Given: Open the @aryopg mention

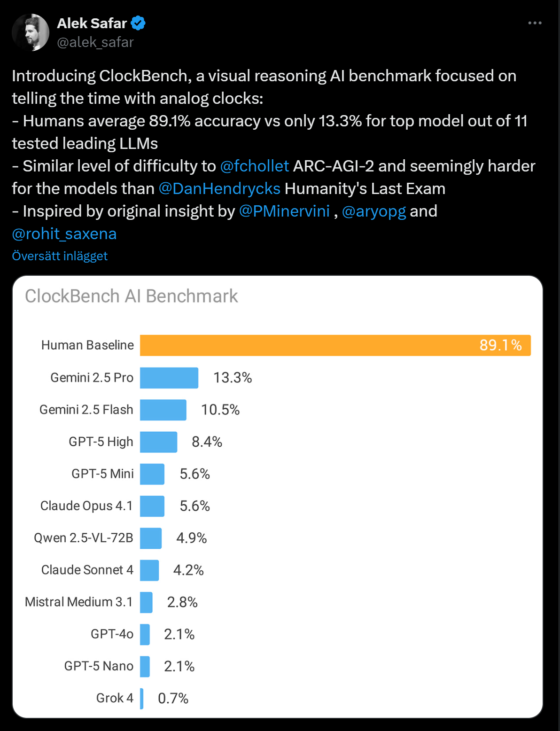Looking at the screenshot, I should pyautogui.click(x=374, y=211).
